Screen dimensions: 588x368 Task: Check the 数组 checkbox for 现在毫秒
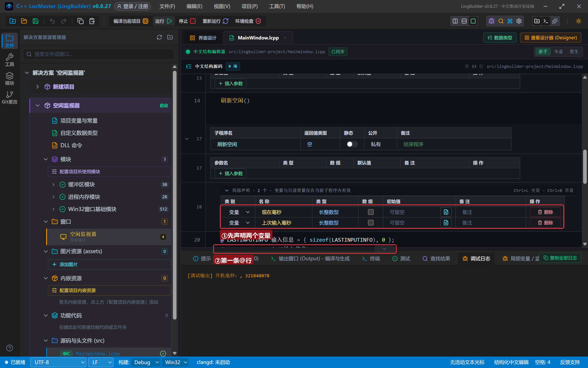coord(371,212)
